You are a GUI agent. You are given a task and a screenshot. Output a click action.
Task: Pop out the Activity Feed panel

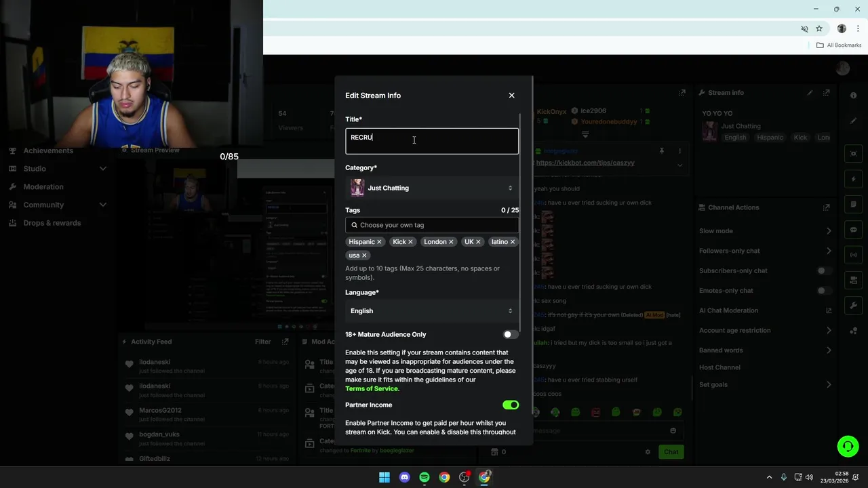[x=285, y=342]
